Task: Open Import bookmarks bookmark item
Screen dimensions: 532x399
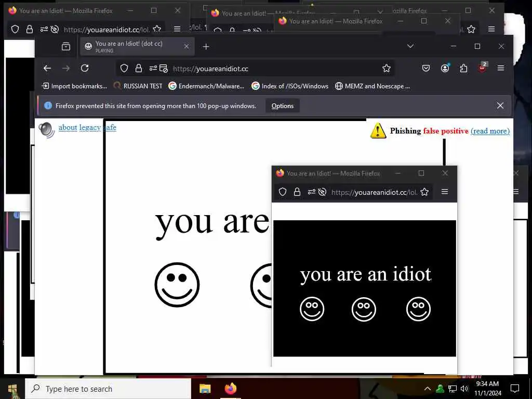Action: click(74, 86)
